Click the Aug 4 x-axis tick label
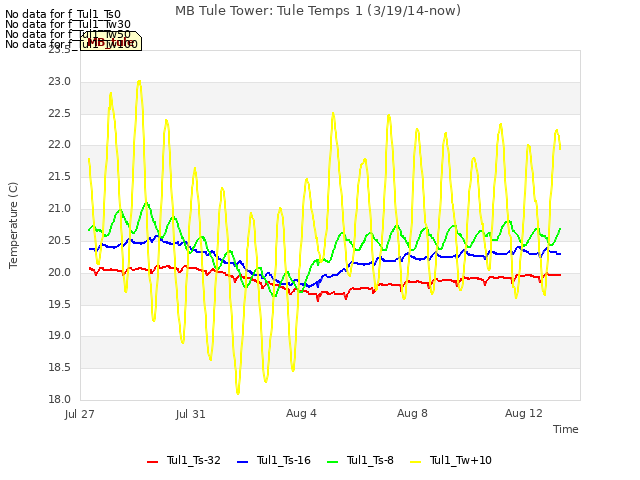The width and height of the screenshot is (640, 480). coord(301,413)
